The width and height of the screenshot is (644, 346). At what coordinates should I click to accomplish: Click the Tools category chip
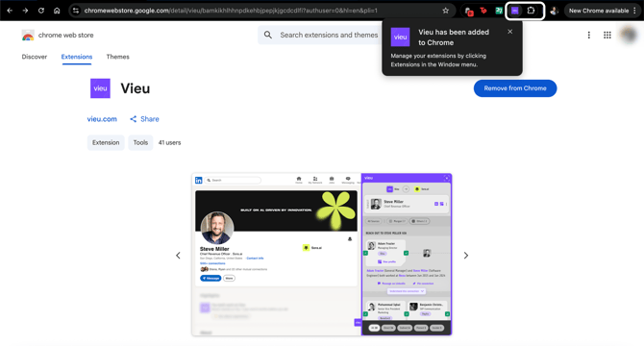[140, 142]
